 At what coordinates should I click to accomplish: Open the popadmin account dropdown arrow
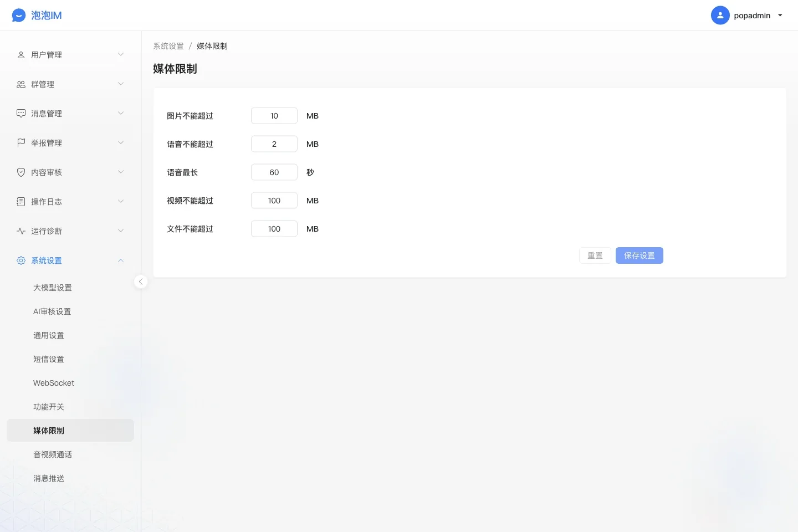pyautogui.click(x=780, y=16)
